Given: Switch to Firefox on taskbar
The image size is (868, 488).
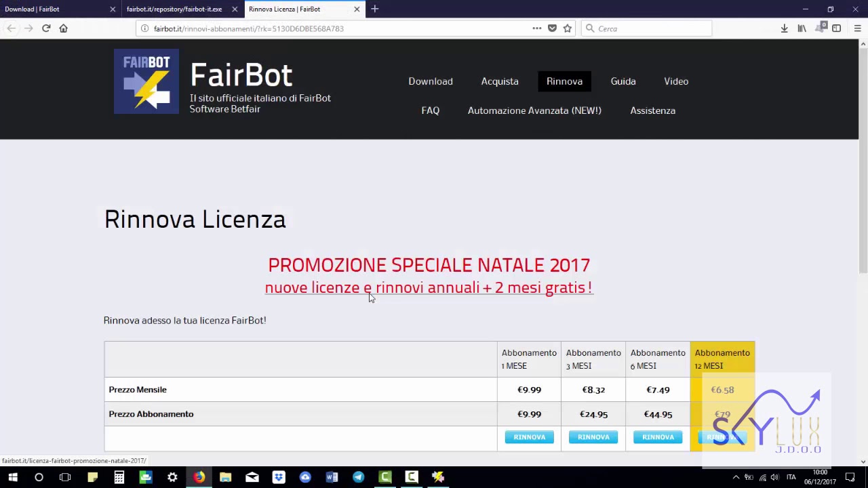Looking at the screenshot, I should pos(199,477).
